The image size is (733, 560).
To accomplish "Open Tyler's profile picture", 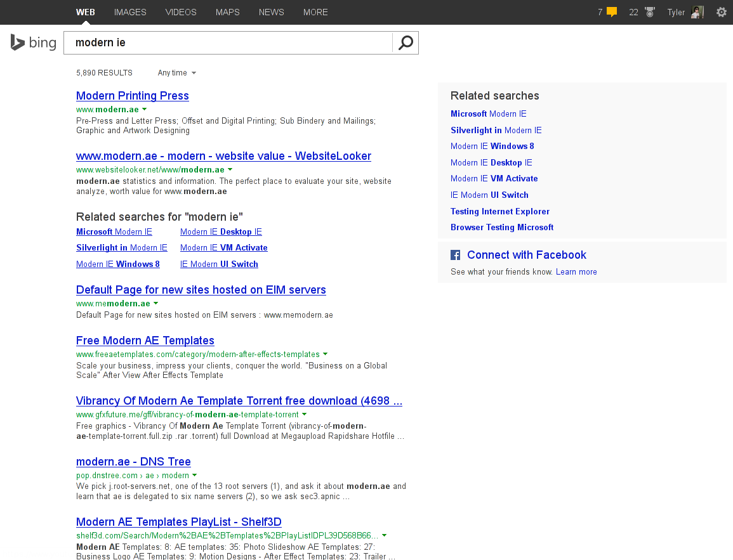I will 697,12.
